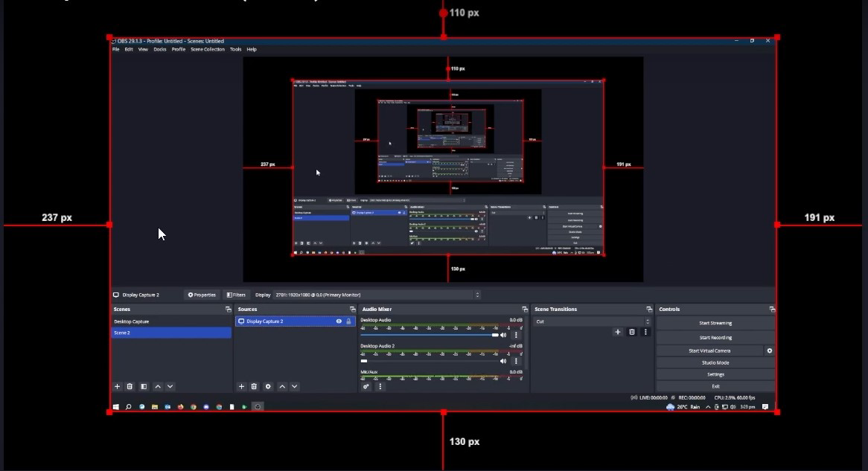The height and width of the screenshot is (471, 868).
Task: Open Settings from Controls panel
Action: point(715,375)
